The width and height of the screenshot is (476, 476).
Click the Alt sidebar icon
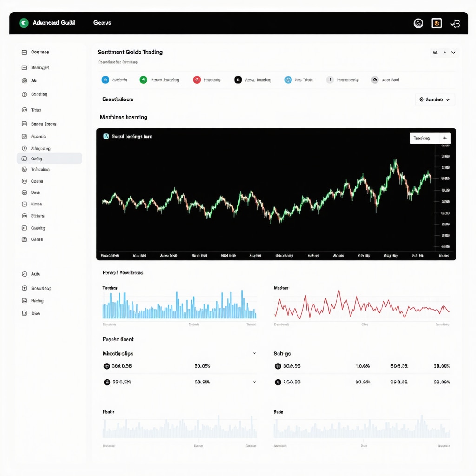(24, 81)
